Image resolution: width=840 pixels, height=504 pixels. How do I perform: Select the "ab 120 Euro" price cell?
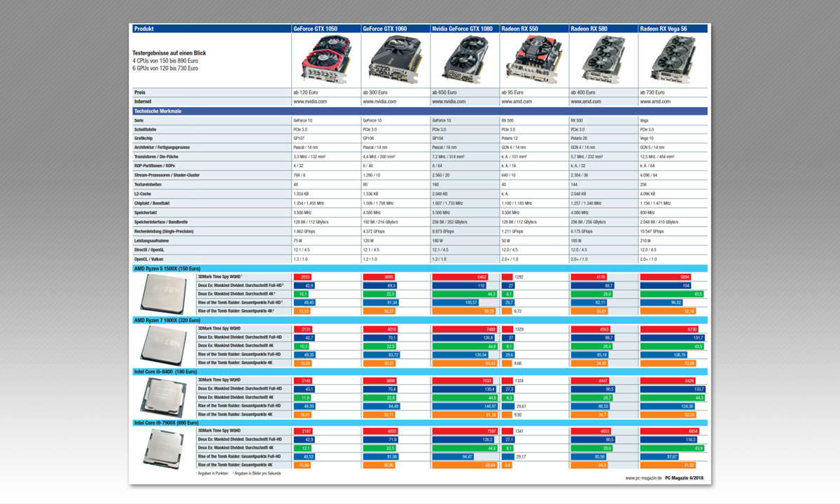pyautogui.click(x=326, y=92)
